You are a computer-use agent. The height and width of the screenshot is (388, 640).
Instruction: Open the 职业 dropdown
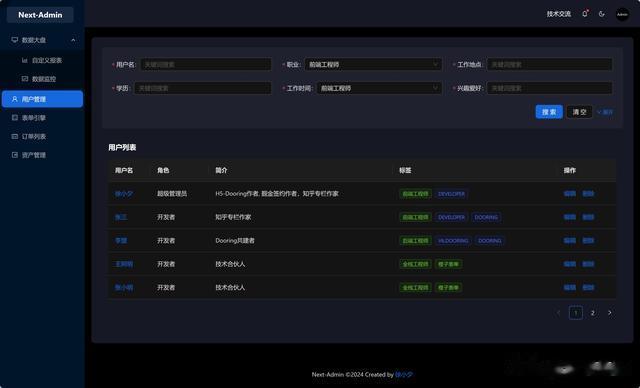coord(373,64)
